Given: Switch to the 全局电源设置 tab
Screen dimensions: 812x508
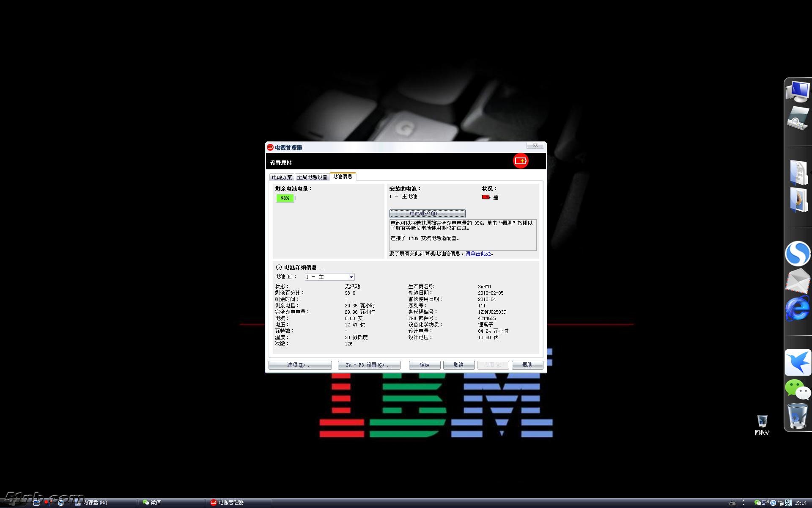Looking at the screenshot, I should (312, 177).
